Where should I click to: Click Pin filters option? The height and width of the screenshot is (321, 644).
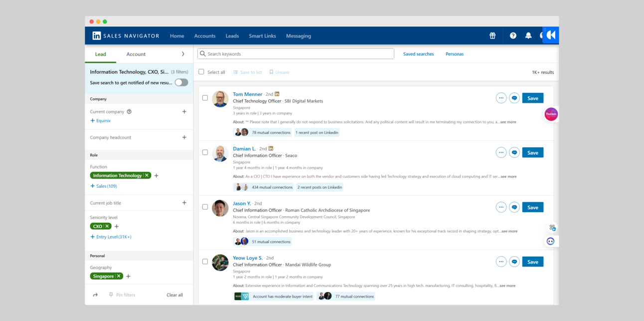pos(122,295)
